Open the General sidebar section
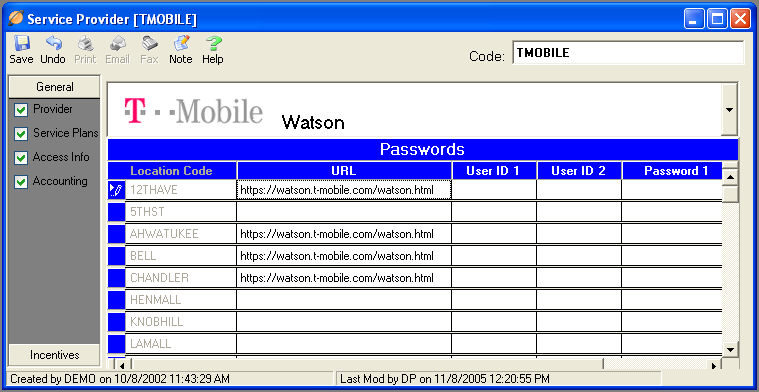The width and height of the screenshot is (759, 392). click(55, 87)
